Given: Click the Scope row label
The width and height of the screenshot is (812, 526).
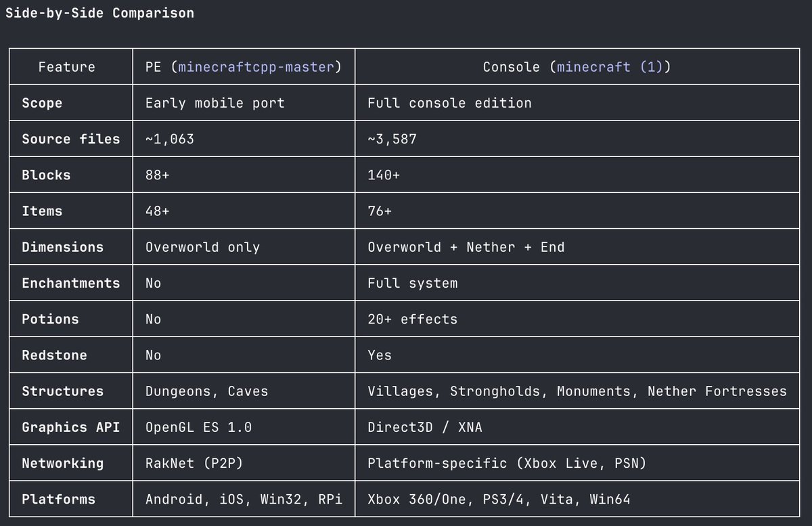Looking at the screenshot, I should coord(42,103).
